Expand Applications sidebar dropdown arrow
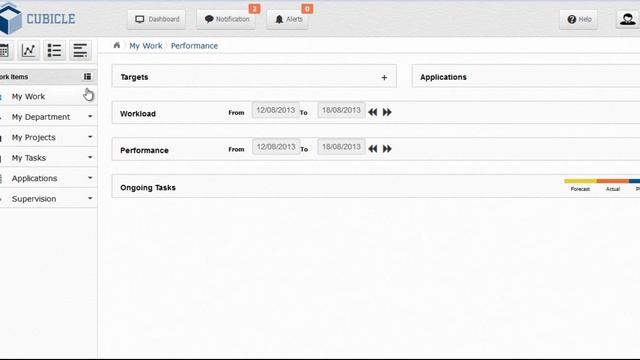 (x=90, y=178)
